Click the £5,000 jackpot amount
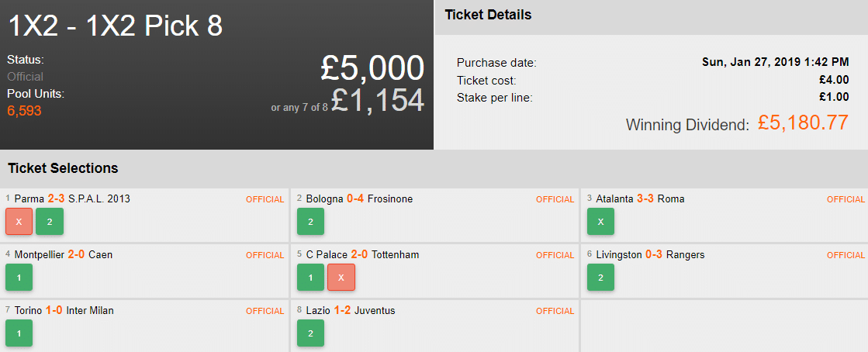 pos(372,68)
